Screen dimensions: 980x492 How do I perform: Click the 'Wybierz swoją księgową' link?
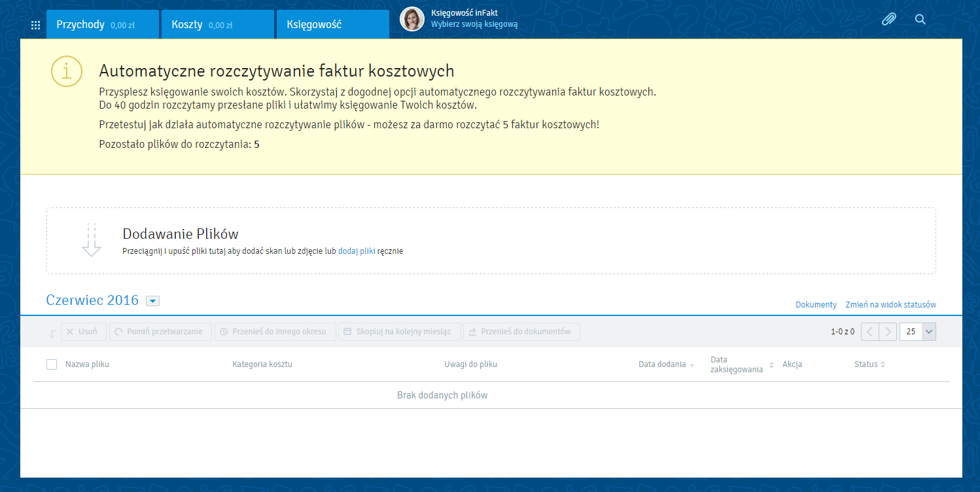click(x=474, y=24)
